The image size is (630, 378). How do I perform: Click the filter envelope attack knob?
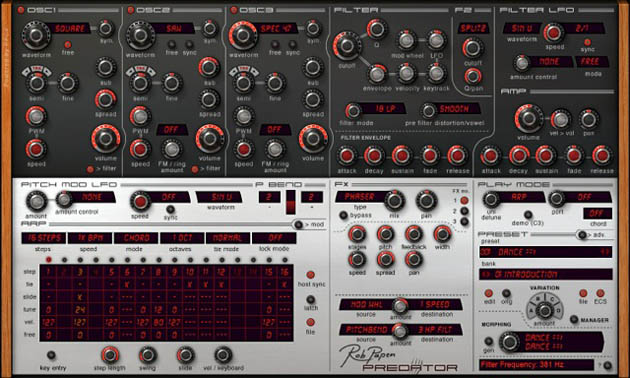click(x=346, y=155)
